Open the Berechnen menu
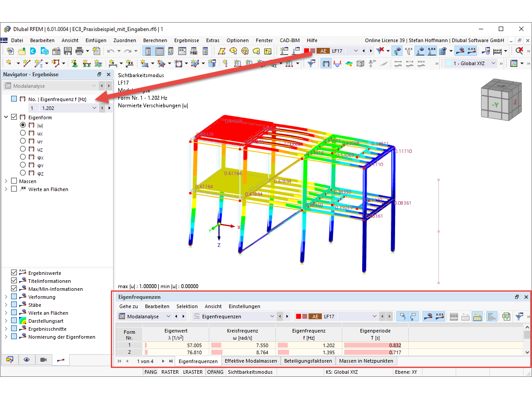The width and height of the screenshot is (532, 399). point(155,40)
